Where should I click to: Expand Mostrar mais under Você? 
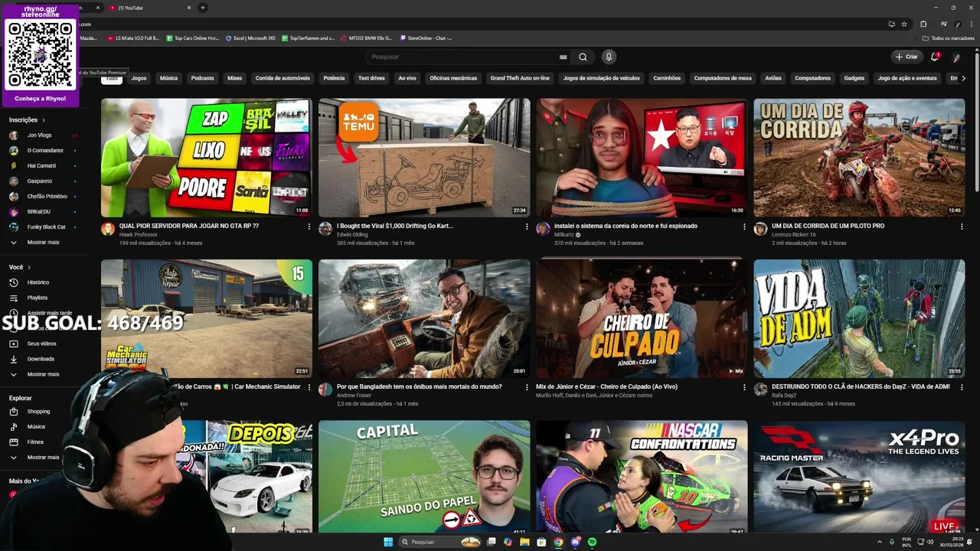click(x=34, y=374)
